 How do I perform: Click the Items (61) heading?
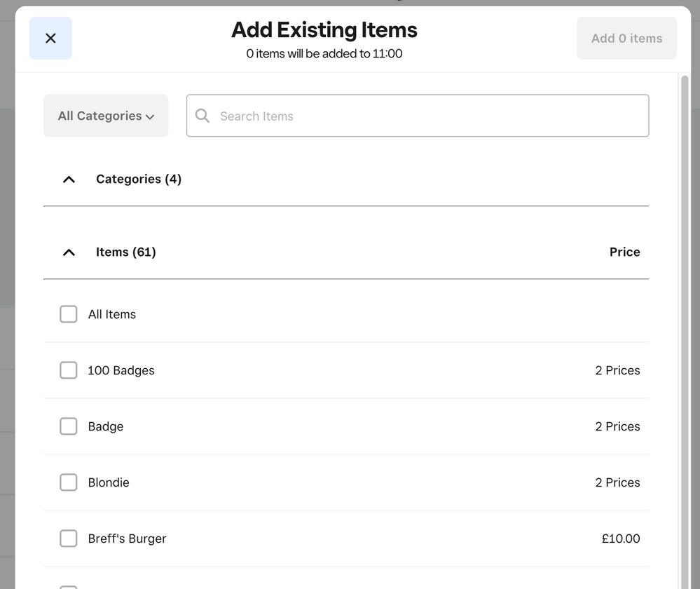(x=126, y=252)
